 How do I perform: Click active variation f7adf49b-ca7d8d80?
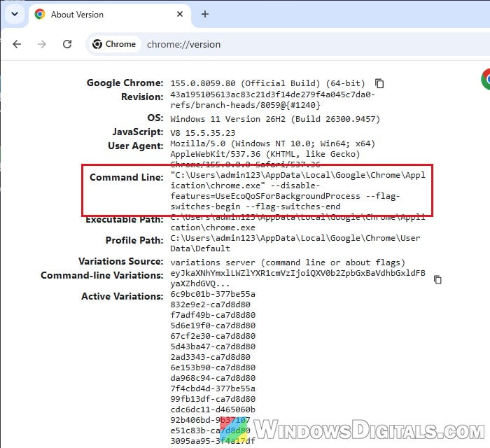point(213,315)
